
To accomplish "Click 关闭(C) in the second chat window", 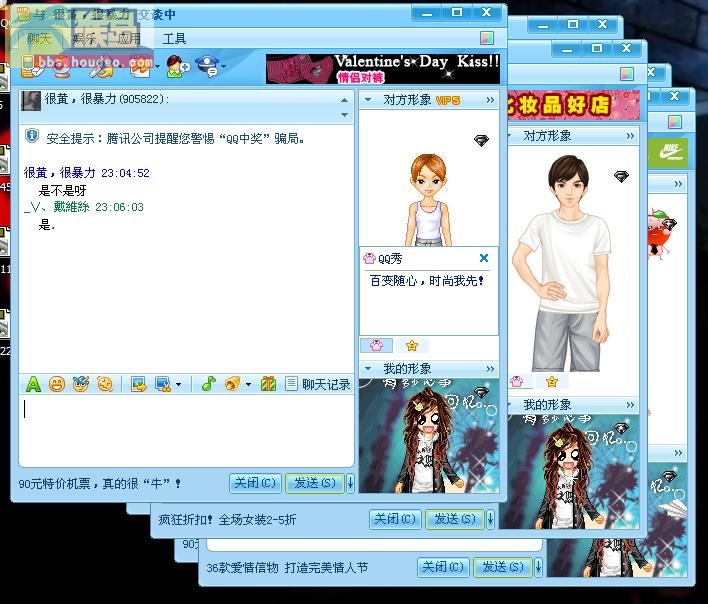I will click(395, 519).
